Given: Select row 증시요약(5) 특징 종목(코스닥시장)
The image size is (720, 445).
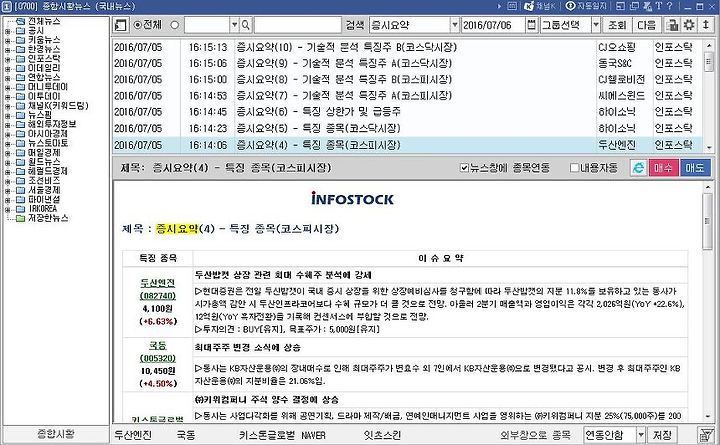Looking at the screenshot, I should 407,128.
